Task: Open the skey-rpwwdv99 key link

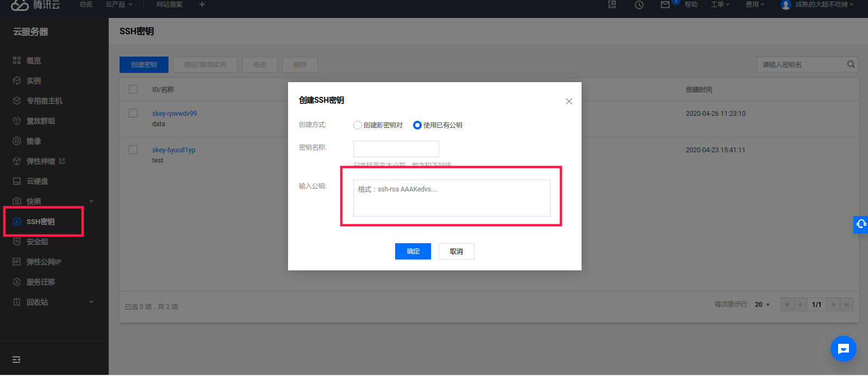Action: 174,114
